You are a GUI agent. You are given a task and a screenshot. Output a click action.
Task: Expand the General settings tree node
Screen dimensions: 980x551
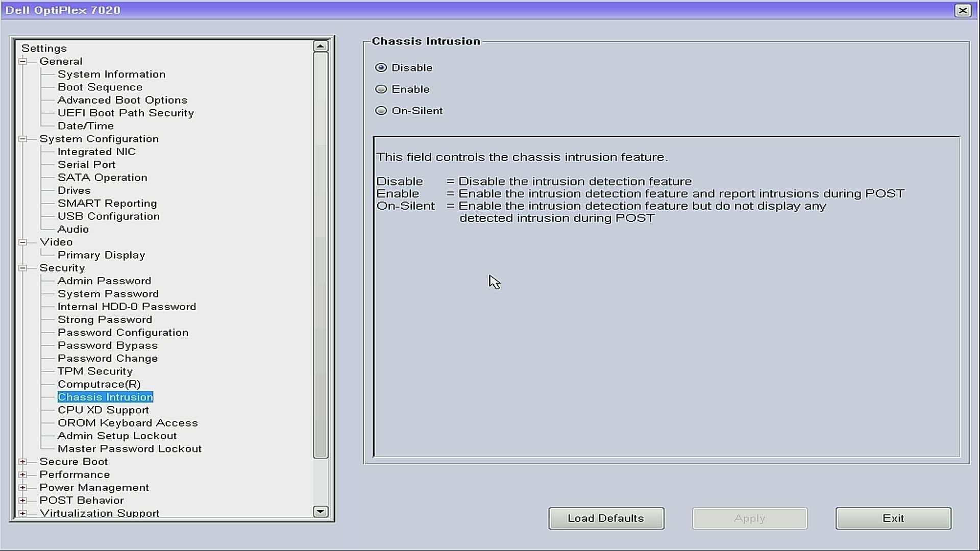(23, 61)
